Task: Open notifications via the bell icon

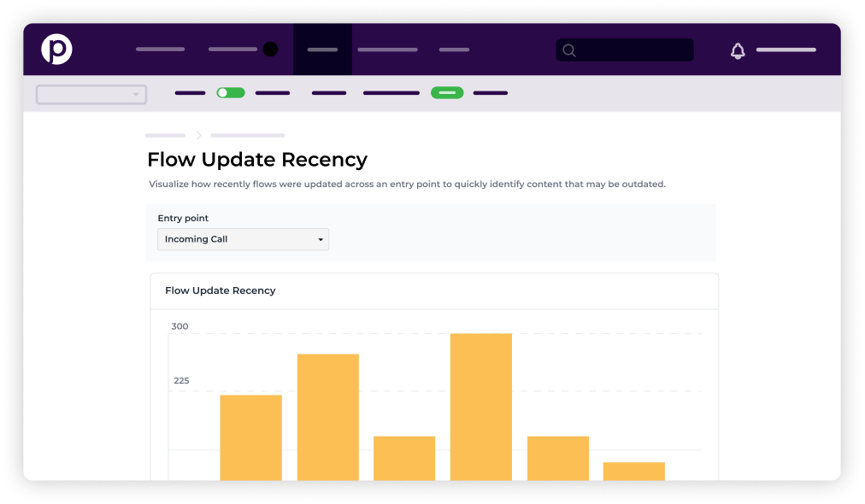Action: [x=737, y=50]
